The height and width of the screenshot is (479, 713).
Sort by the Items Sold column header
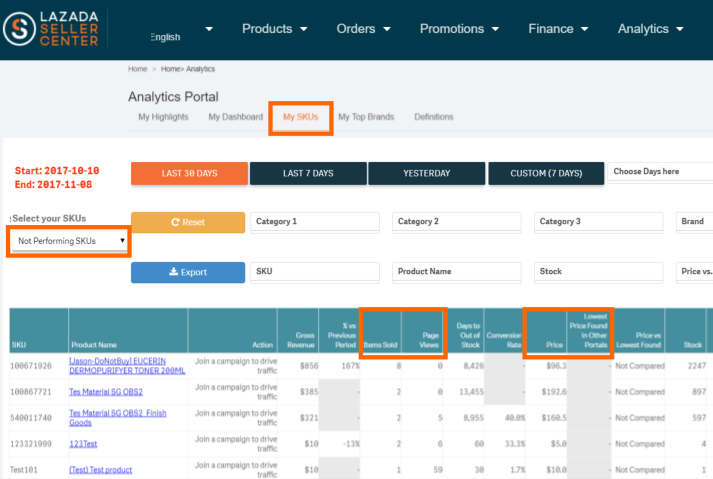click(x=381, y=345)
